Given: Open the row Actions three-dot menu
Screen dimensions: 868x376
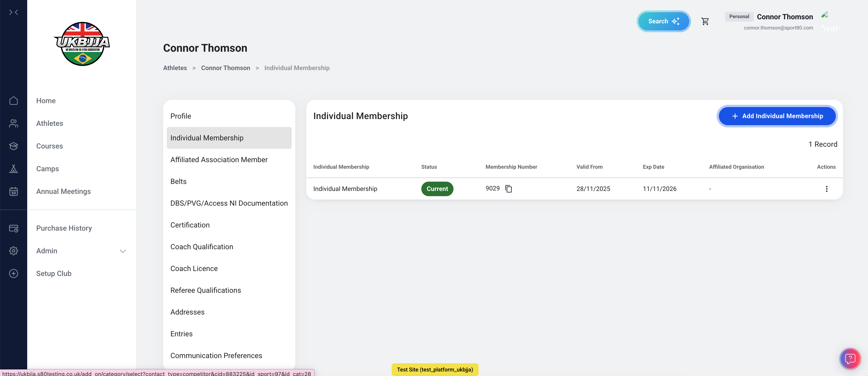Looking at the screenshot, I should pyautogui.click(x=826, y=189).
